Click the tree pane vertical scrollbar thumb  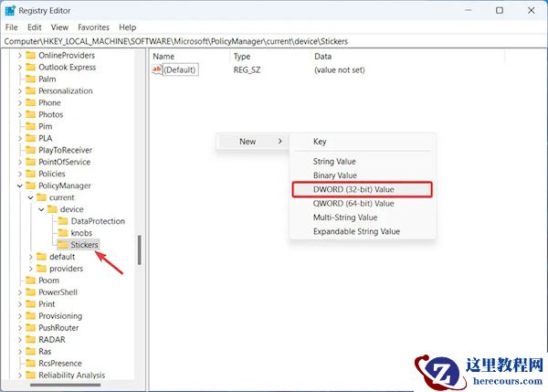pyautogui.click(x=140, y=250)
